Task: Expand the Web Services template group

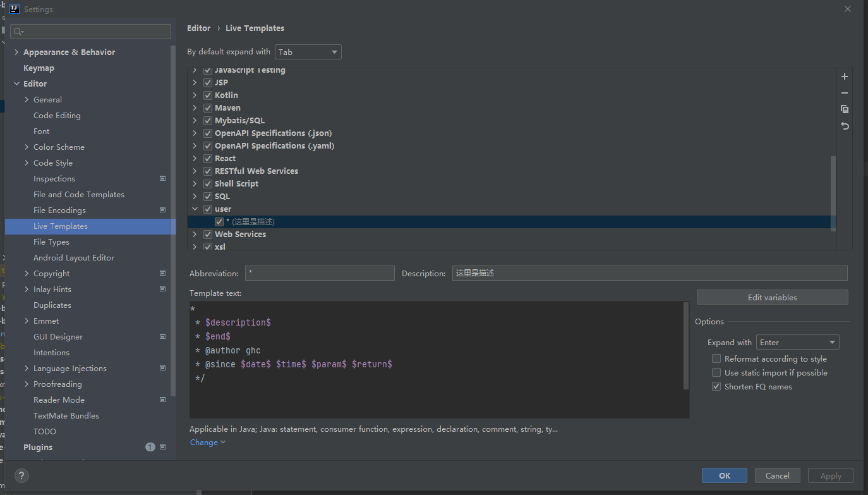Action: (195, 235)
